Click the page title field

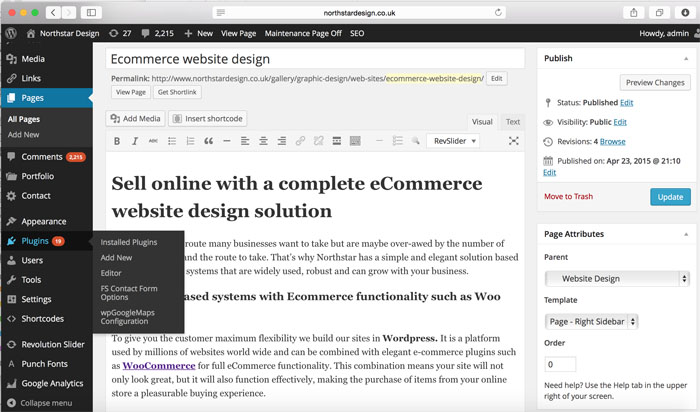[315, 59]
